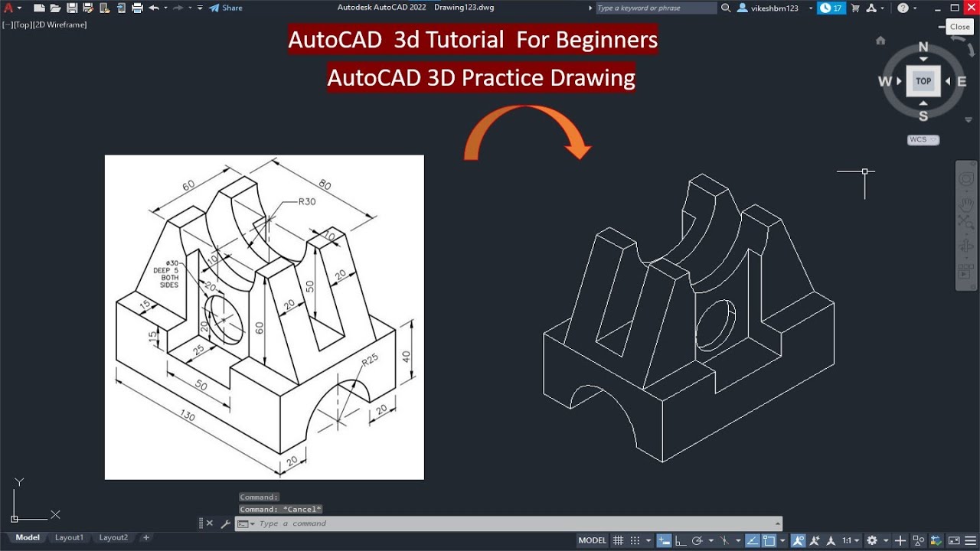Viewport: 980px width, 551px height.
Task: Open [Top] view controls menu
Action: 21,24
